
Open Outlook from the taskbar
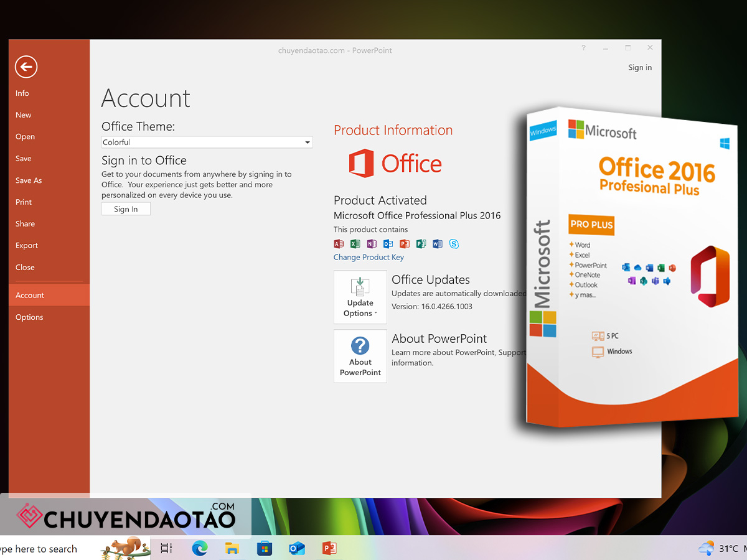click(297, 548)
